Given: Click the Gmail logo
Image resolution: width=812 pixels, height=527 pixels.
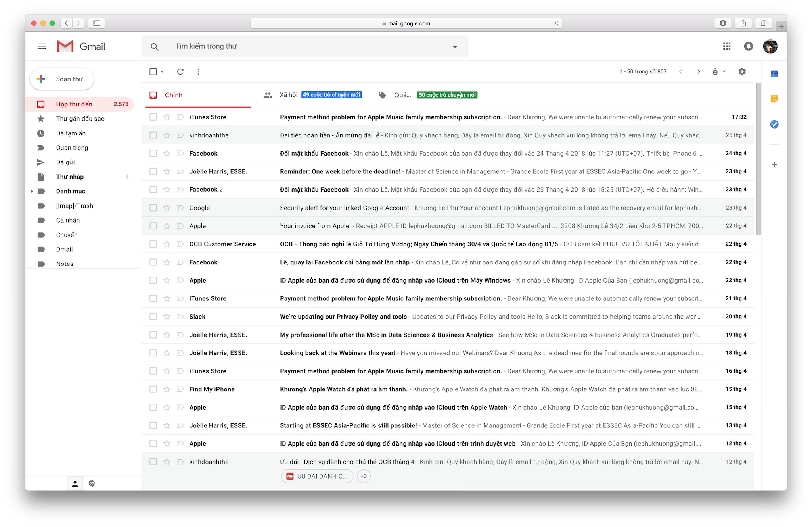Looking at the screenshot, I should point(81,46).
